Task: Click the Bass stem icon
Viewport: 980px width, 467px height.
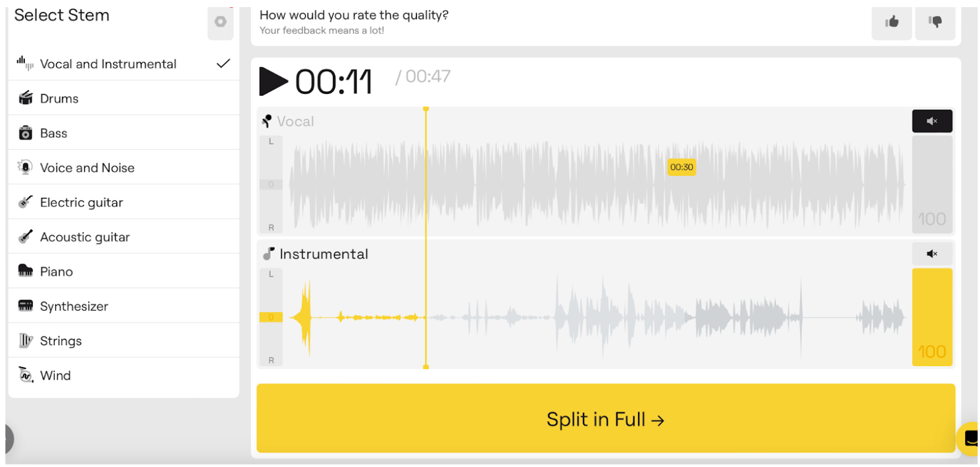Action: coord(26,133)
